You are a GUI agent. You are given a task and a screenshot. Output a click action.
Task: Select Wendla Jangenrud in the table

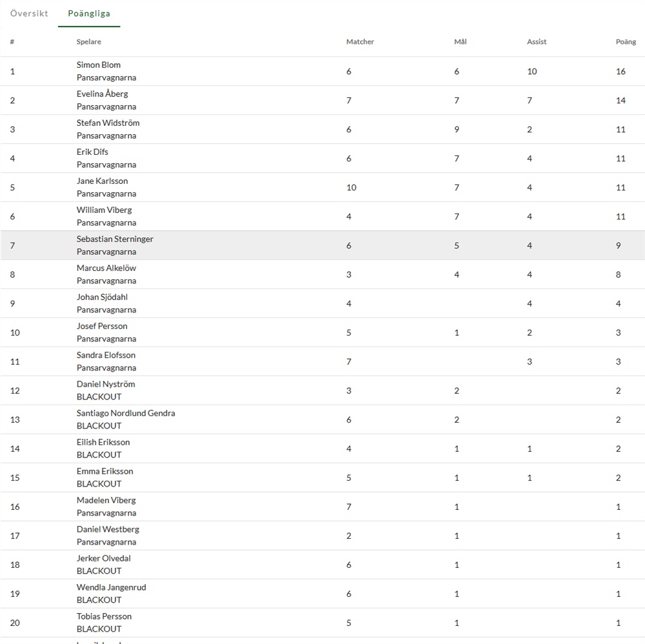click(111, 587)
